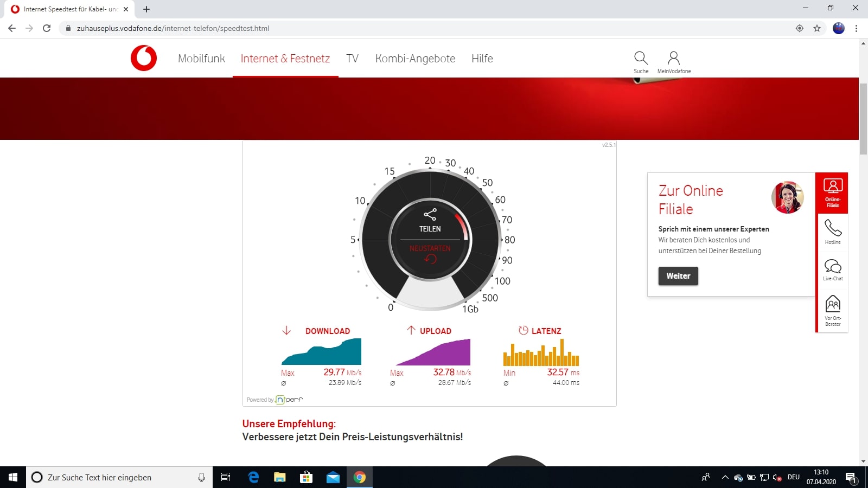Open the Mail app from the taskbar
Screen dimensions: 868x488
click(333, 477)
